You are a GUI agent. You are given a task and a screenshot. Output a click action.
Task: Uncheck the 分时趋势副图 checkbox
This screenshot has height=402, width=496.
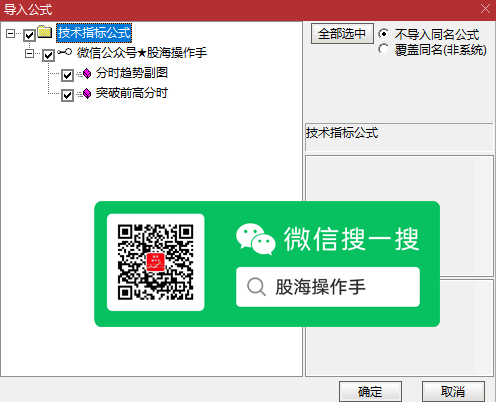tap(67, 75)
